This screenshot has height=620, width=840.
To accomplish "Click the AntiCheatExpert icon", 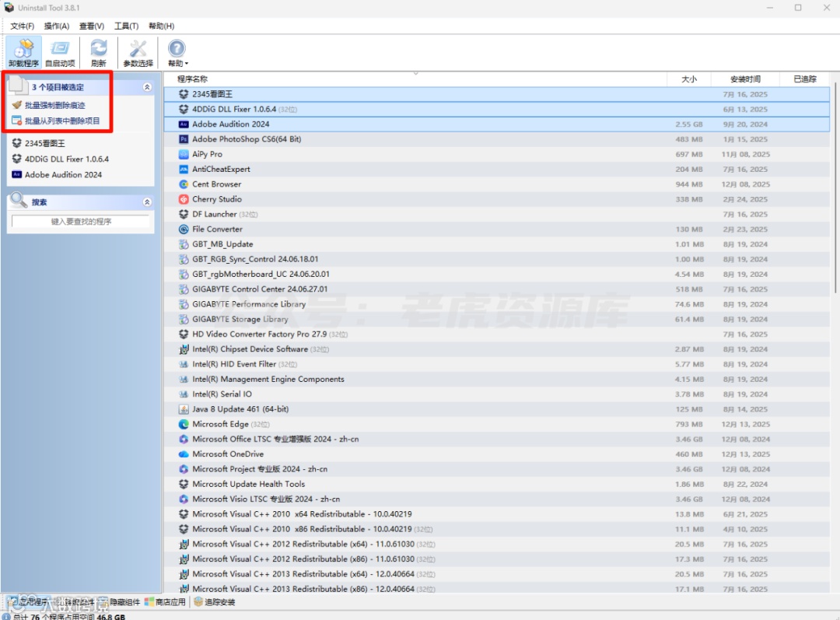I will click(x=184, y=170).
